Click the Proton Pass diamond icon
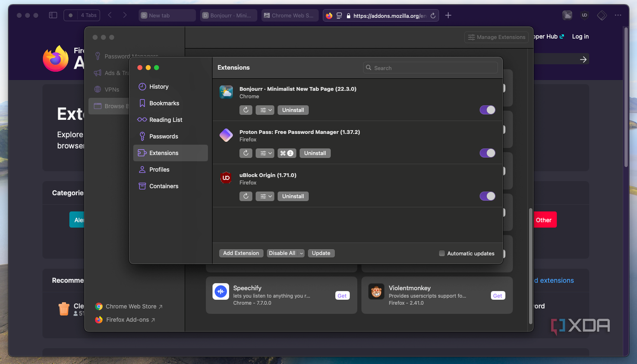 point(226,135)
